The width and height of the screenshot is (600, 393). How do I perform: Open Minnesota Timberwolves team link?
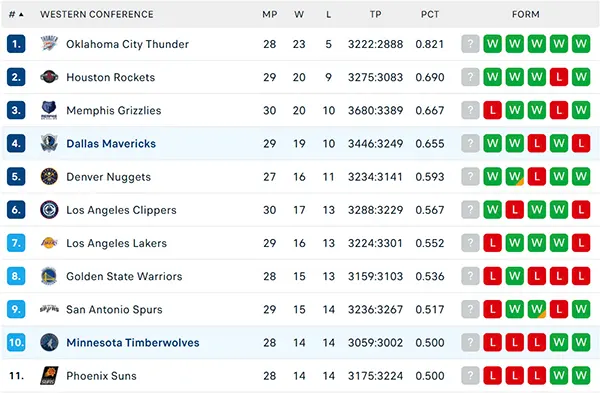tap(133, 342)
